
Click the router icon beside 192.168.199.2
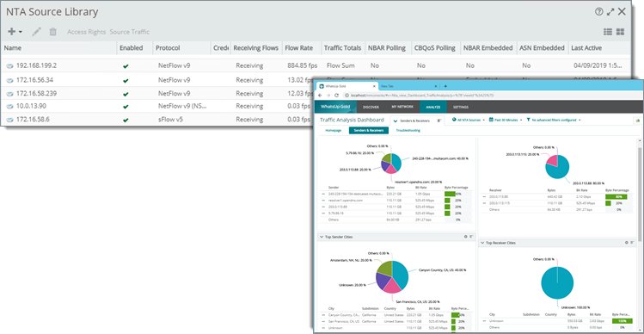[9, 65]
